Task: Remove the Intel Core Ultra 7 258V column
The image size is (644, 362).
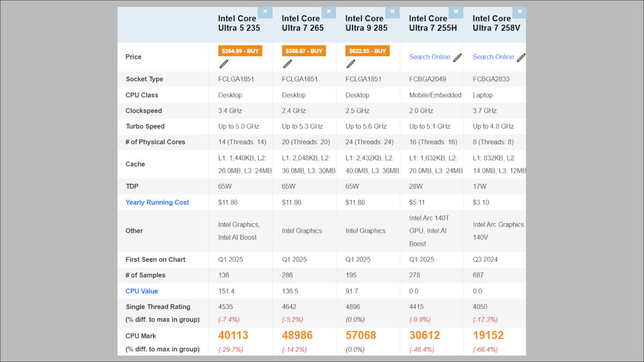Action: tap(519, 11)
